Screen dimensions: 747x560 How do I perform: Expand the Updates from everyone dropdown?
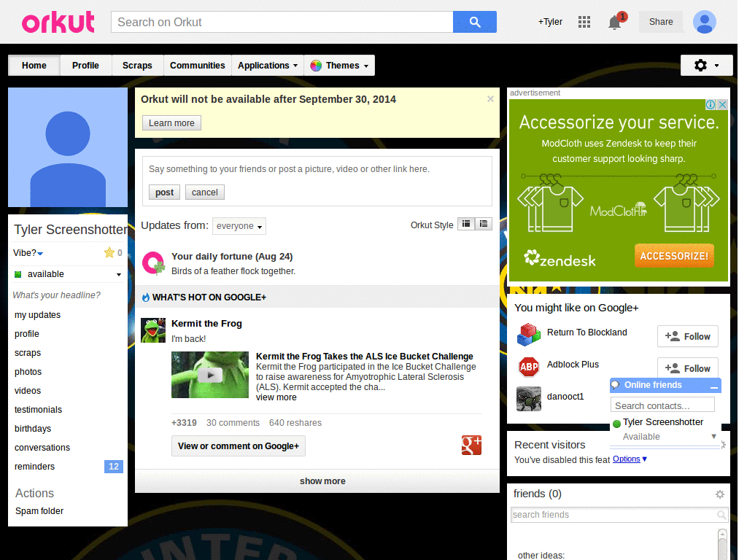(239, 226)
